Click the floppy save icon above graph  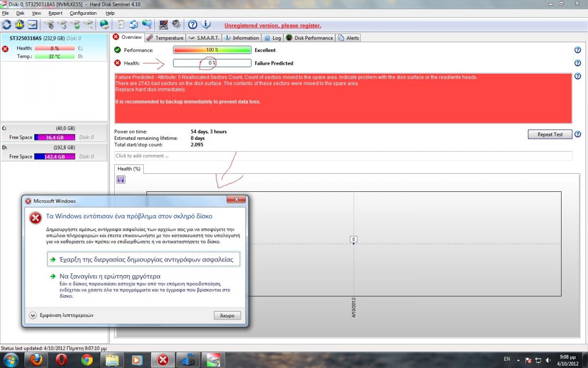(x=121, y=180)
